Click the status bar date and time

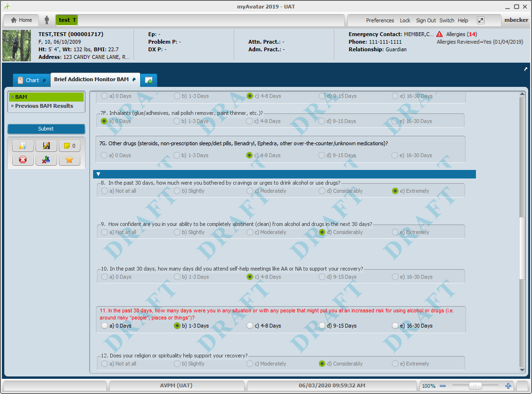tap(332, 385)
